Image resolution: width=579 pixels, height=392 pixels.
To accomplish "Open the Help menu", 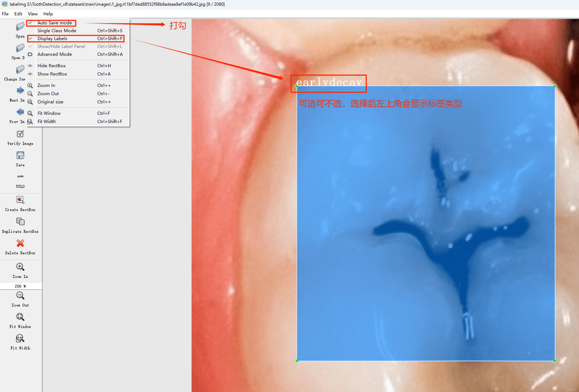I will [48, 14].
